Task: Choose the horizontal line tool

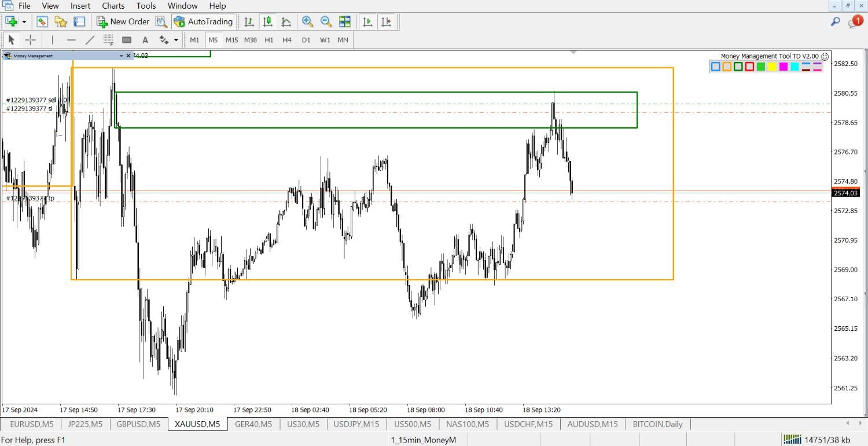Action: pos(71,40)
